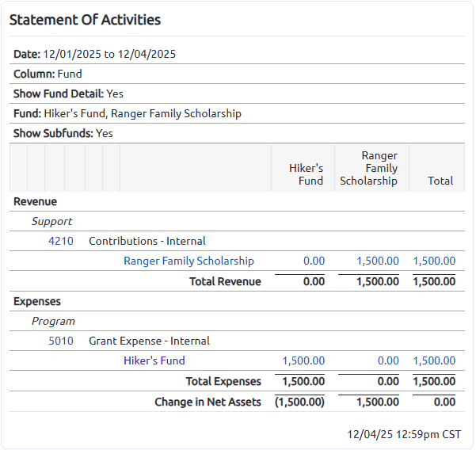Click the Program subsection label
This screenshot has width=476, height=450.
(53, 321)
